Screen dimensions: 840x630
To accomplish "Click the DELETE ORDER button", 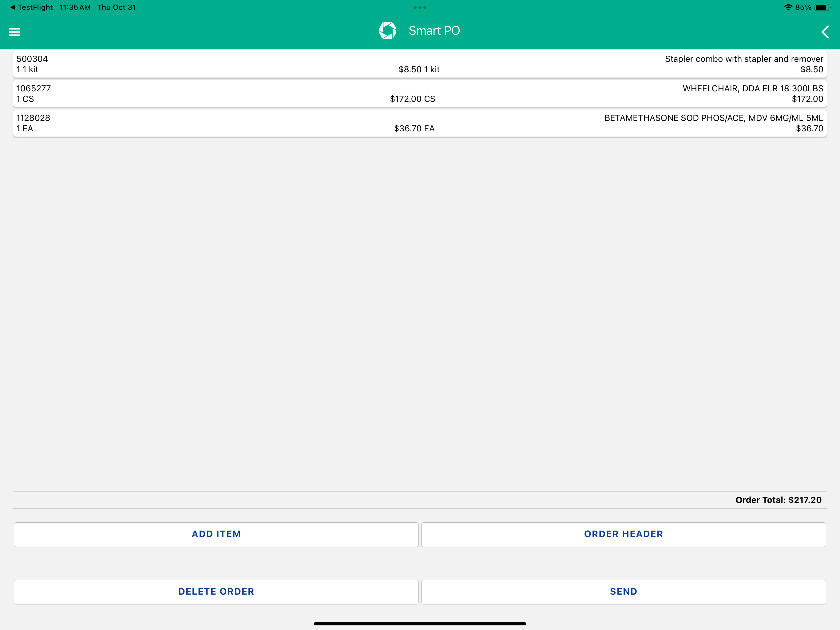I will coord(216,592).
